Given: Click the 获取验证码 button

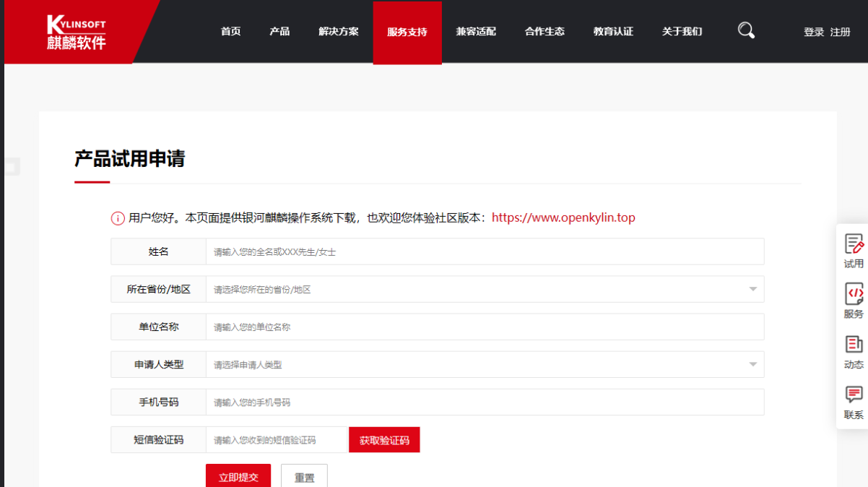Looking at the screenshot, I should tap(384, 440).
